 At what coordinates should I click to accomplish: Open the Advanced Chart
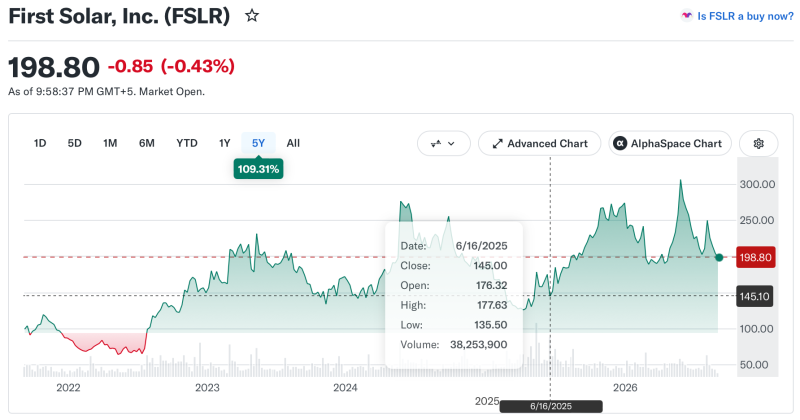pos(539,143)
